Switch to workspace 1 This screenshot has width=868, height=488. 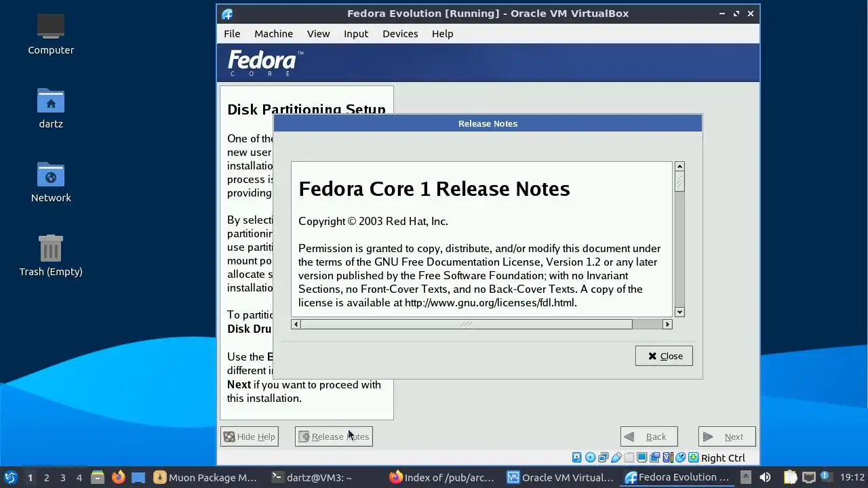[30, 477]
